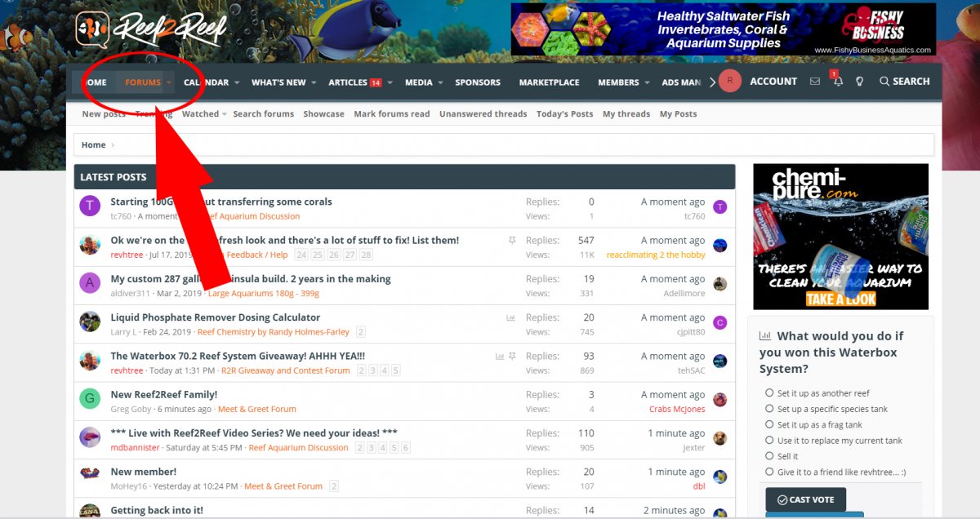Expand the Forums dropdown arrow
This screenshot has width=980, height=519.
point(169,82)
